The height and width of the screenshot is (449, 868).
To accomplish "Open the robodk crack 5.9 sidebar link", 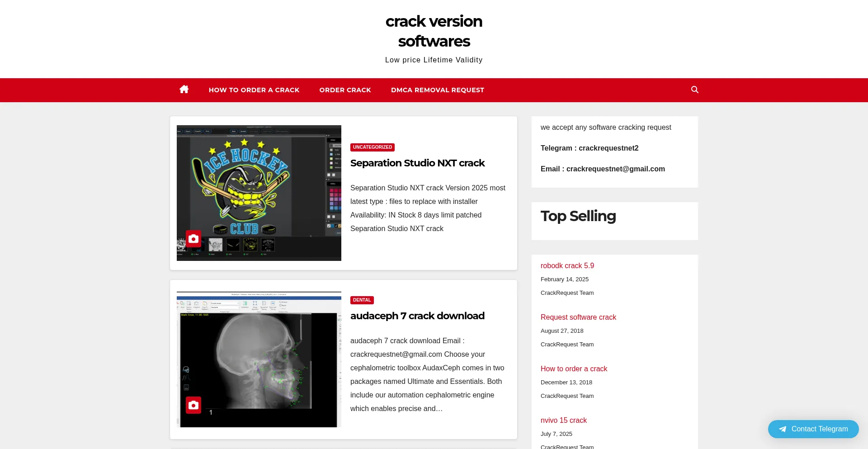I will click(567, 266).
